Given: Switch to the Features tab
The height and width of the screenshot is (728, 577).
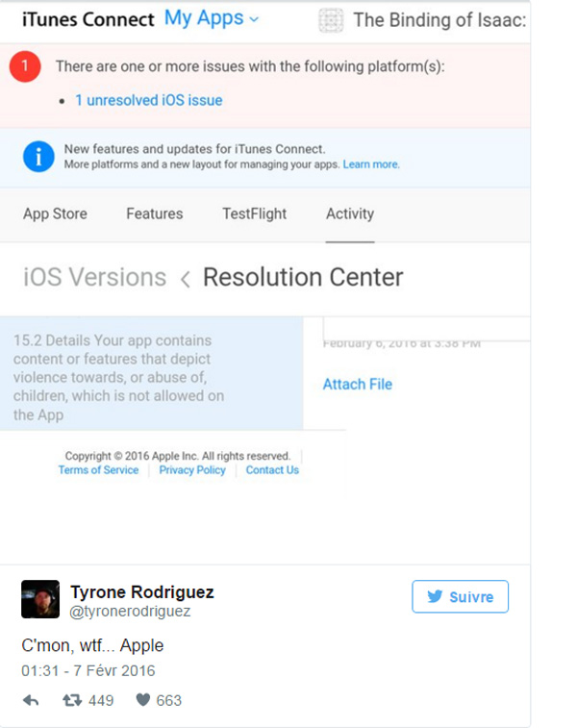Looking at the screenshot, I should coord(155,213).
